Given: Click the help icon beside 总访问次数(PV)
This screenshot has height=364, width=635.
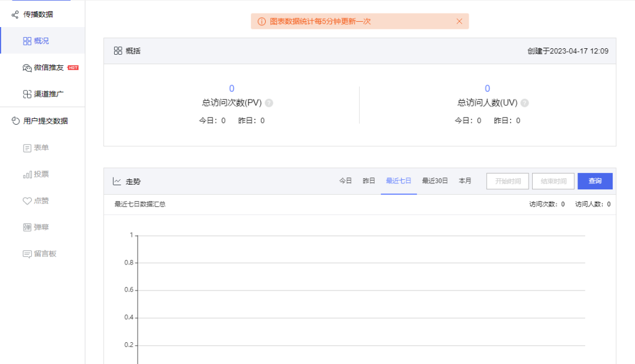Looking at the screenshot, I should point(269,103).
